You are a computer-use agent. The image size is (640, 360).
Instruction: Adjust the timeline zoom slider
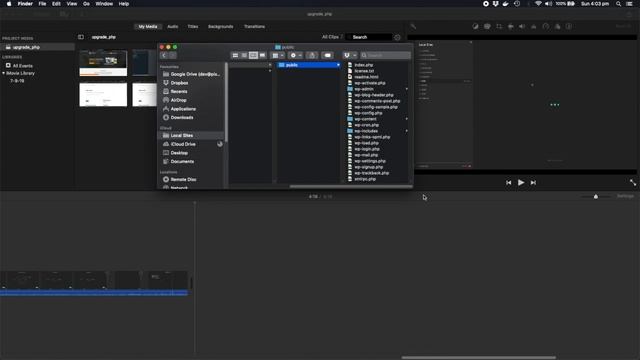coord(596,197)
